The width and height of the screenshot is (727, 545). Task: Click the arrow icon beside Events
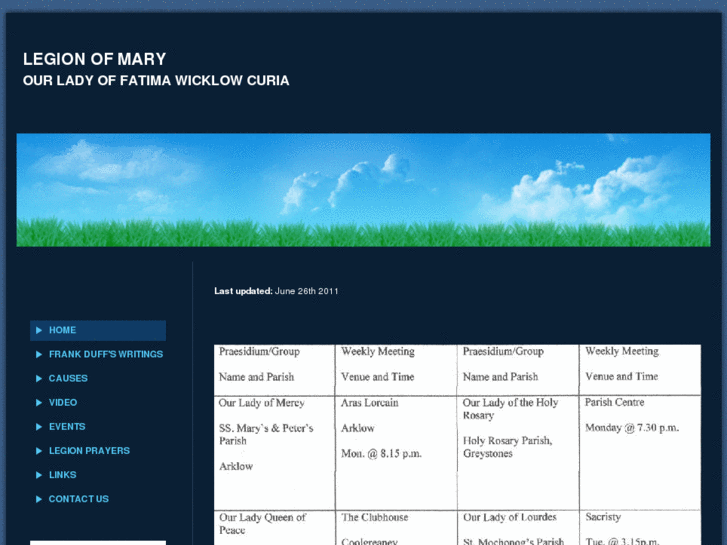point(39,427)
